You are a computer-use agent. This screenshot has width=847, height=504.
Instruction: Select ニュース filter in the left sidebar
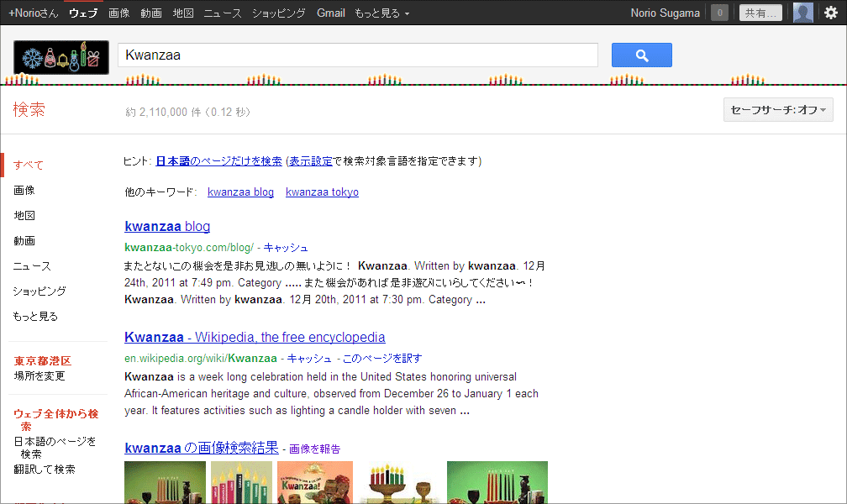(x=32, y=266)
